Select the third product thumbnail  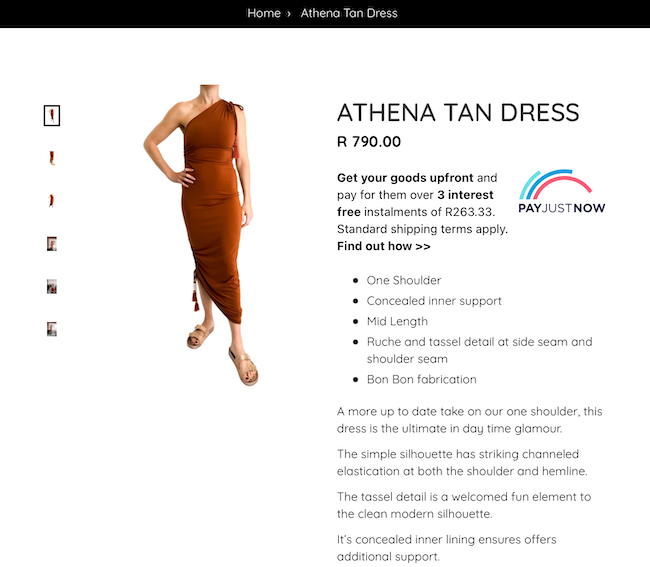click(x=52, y=201)
